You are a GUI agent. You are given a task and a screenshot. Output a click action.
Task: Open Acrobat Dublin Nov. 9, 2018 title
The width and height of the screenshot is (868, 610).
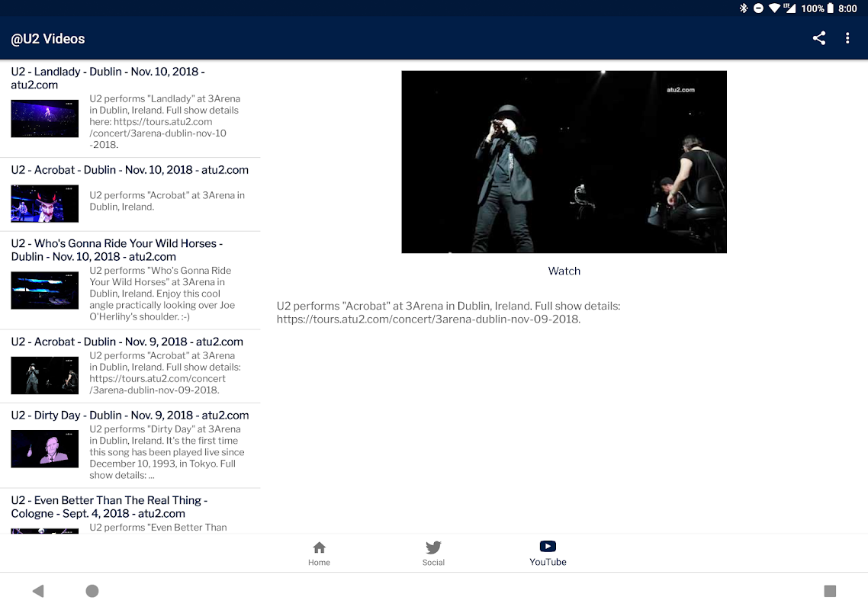coord(127,342)
